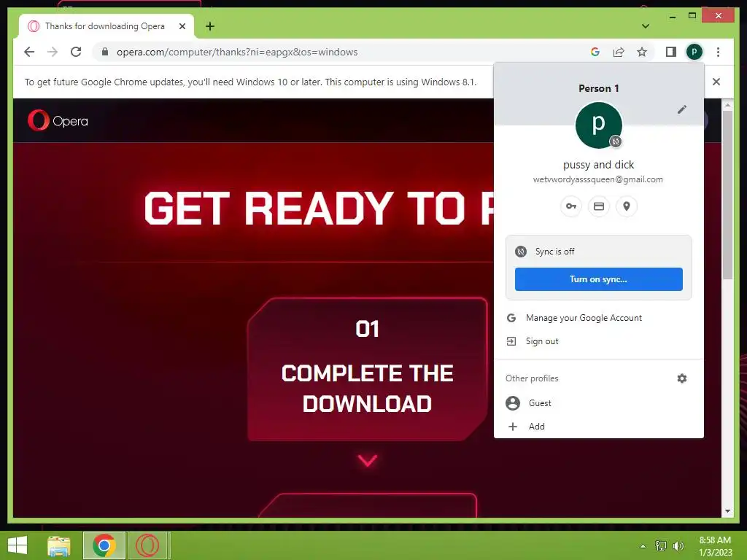The image size is (747, 560).
Task: Click the Opera GX taskbar icon
Action: [147, 545]
